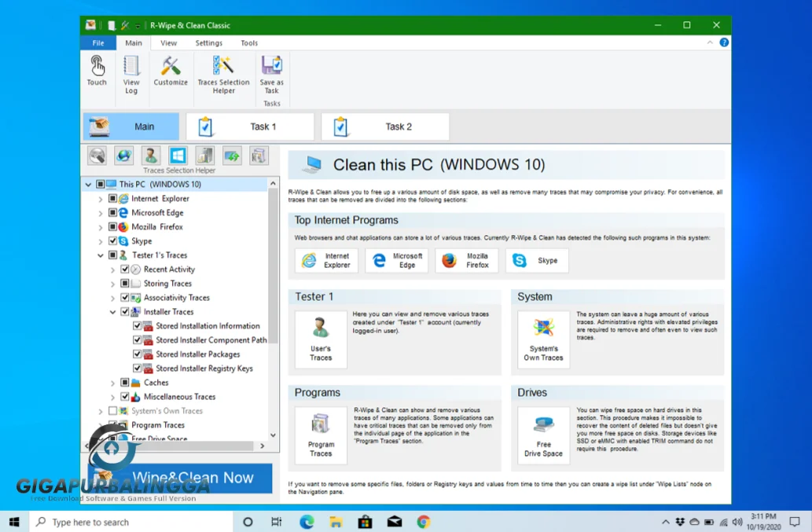Select the drive with green arrow helper icon
Screen dimensions: 812x532
(x=231, y=156)
